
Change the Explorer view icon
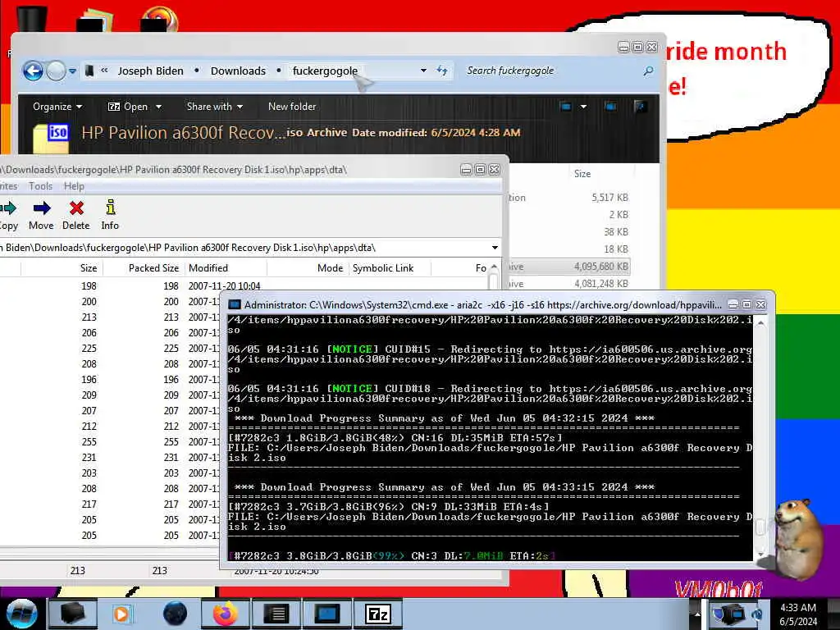pos(565,107)
